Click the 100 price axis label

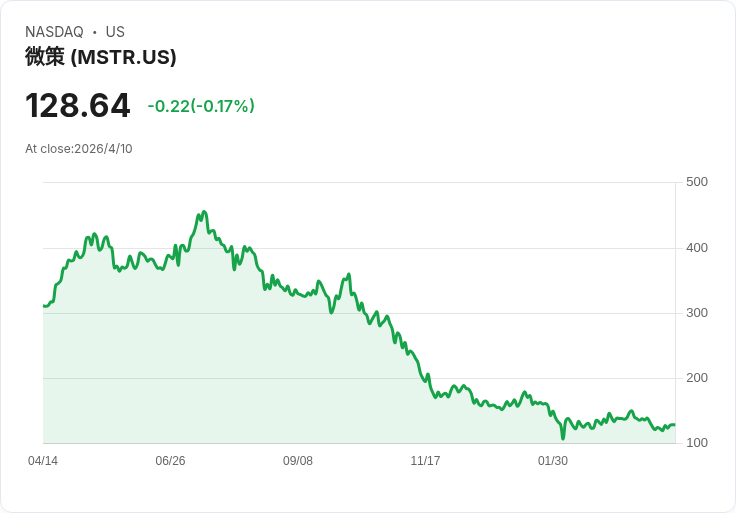(x=697, y=443)
